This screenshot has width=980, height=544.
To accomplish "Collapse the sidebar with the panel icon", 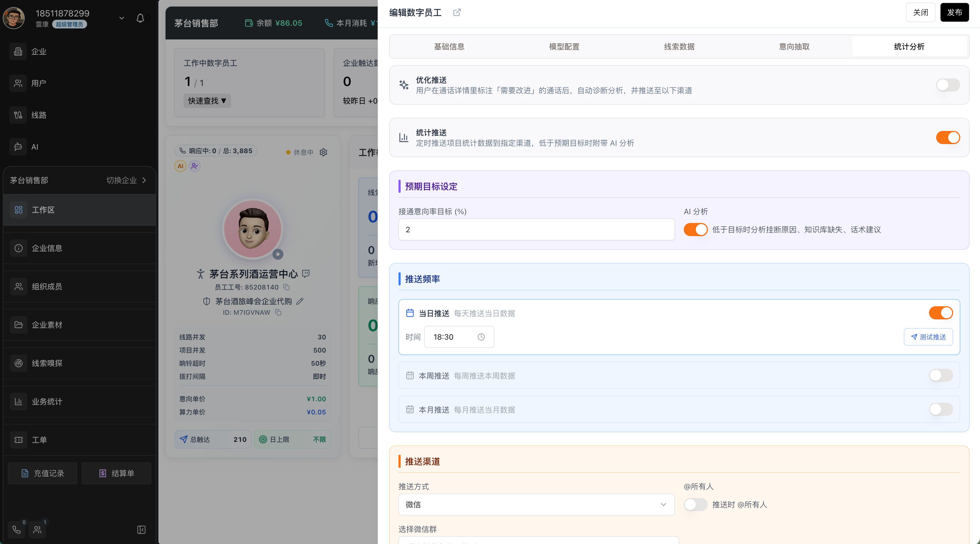I will [x=141, y=530].
